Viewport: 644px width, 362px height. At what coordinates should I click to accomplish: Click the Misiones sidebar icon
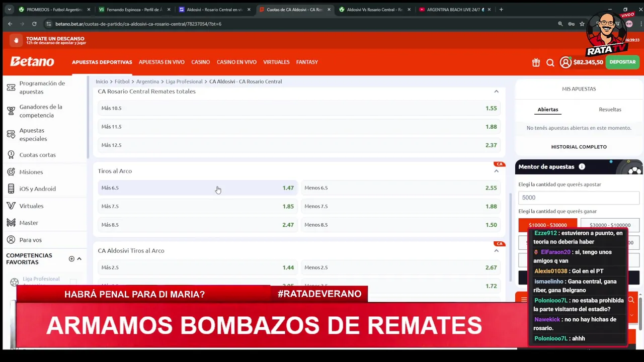11,172
